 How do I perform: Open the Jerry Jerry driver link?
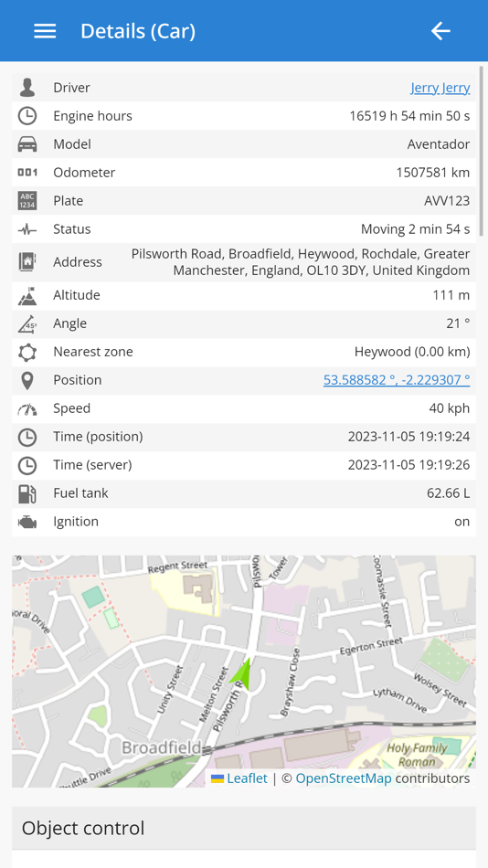[440, 88]
